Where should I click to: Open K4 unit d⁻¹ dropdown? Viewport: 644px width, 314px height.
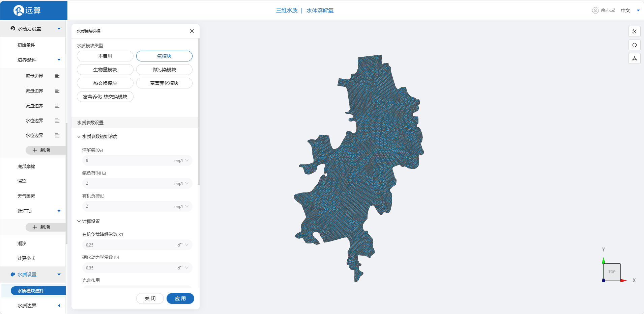tap(183, 268)
